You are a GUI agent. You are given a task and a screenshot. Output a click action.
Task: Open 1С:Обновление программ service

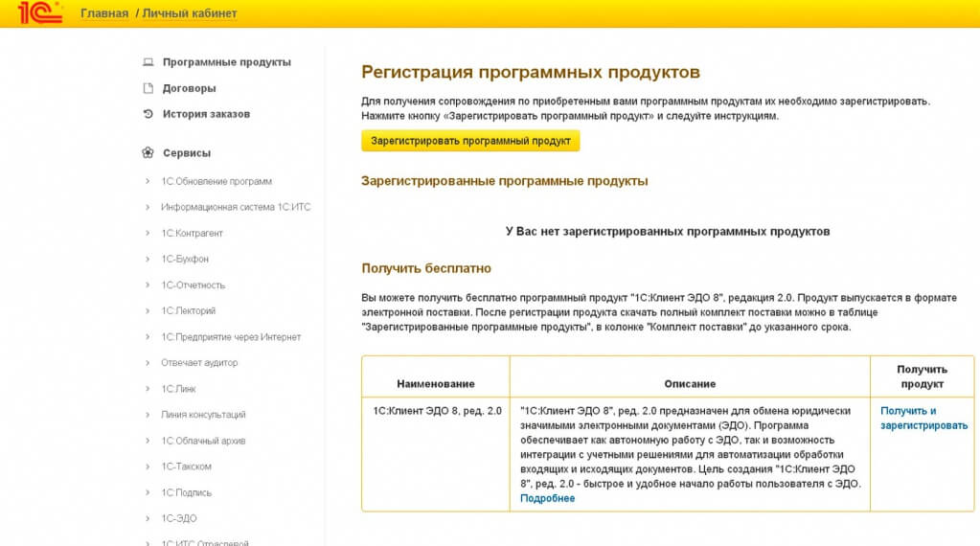coord(217,181)
